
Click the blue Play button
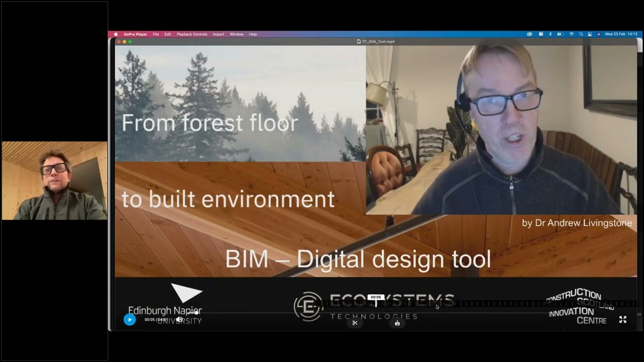[x=129, y=319]
